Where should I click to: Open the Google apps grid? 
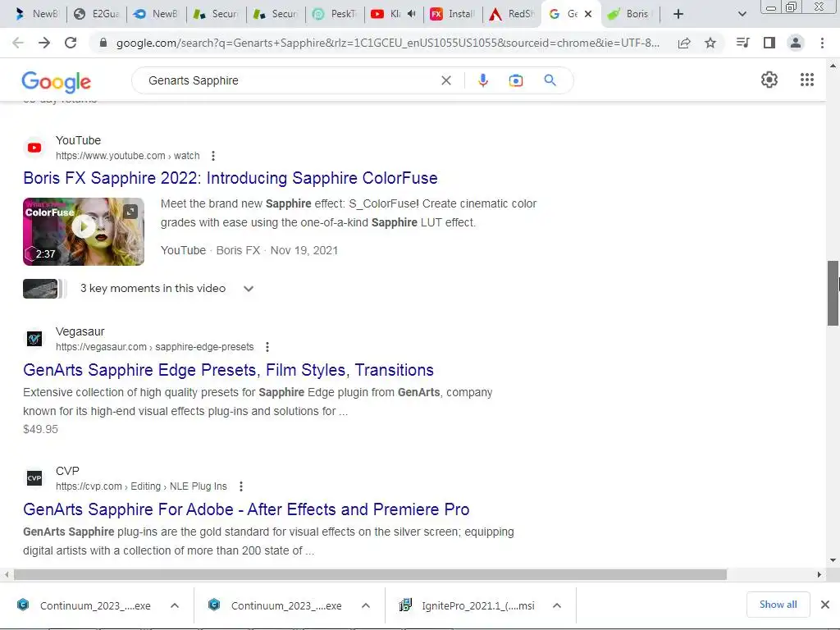807,80
